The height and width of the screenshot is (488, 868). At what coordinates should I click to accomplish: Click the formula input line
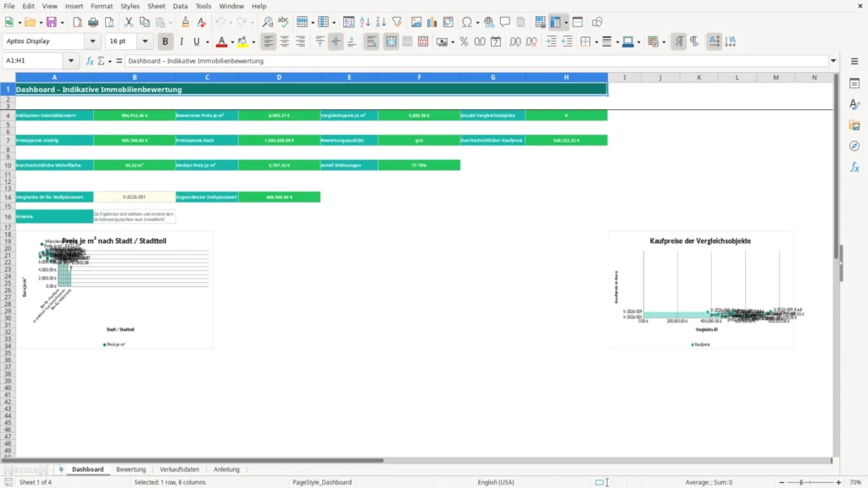(x=476, y=61)
